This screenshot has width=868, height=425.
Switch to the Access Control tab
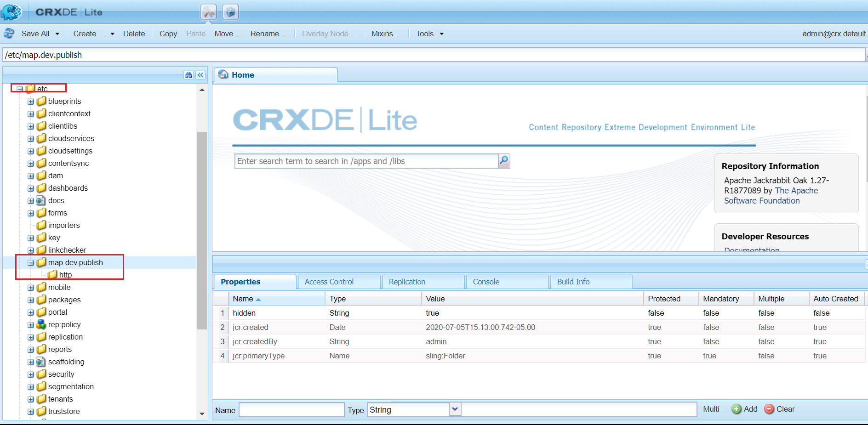click(339, 282)
